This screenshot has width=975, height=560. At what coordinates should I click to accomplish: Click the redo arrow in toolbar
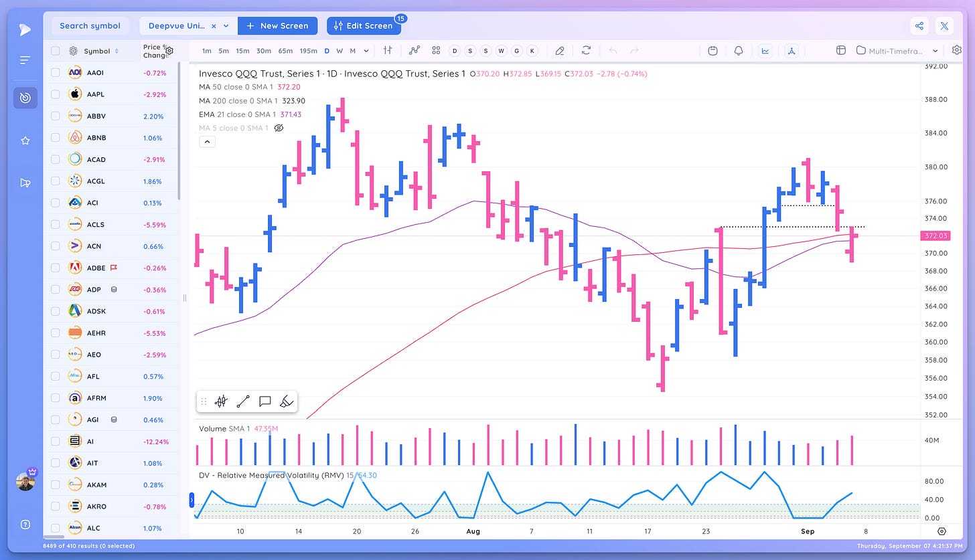pos(634,50)
